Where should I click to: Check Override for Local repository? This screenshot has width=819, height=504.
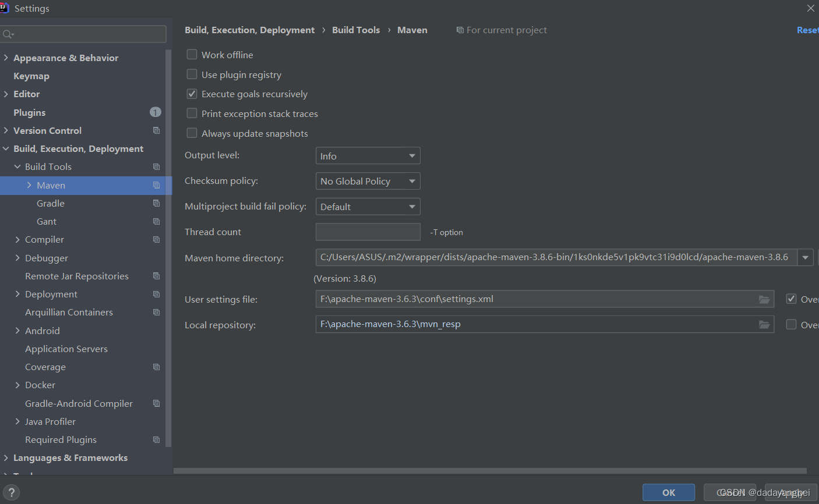791,324
